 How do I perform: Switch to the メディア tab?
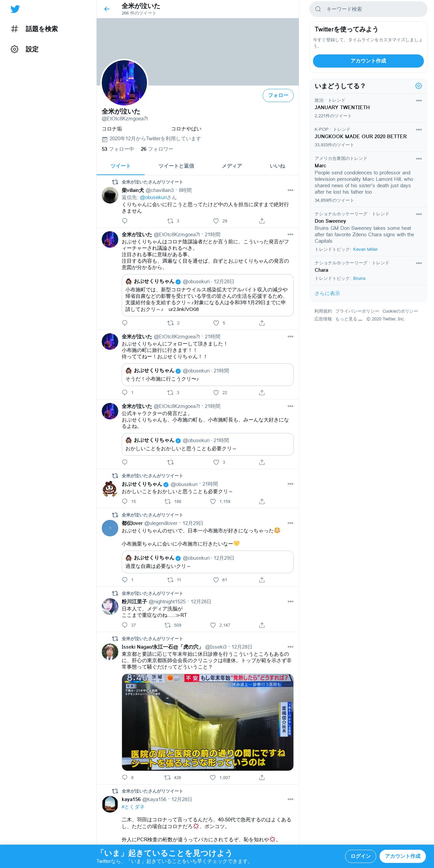(232, 166)
